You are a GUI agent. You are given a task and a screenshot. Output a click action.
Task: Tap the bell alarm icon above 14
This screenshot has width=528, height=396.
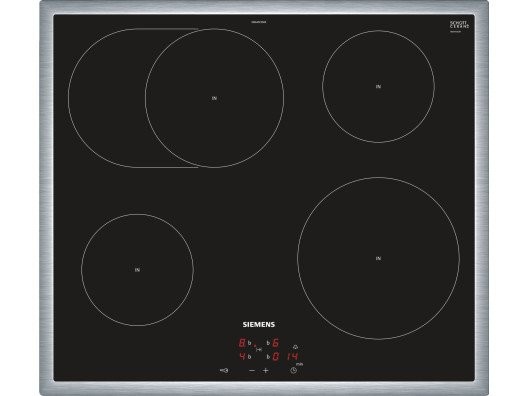pyautogui.click(x=295, y=347)
